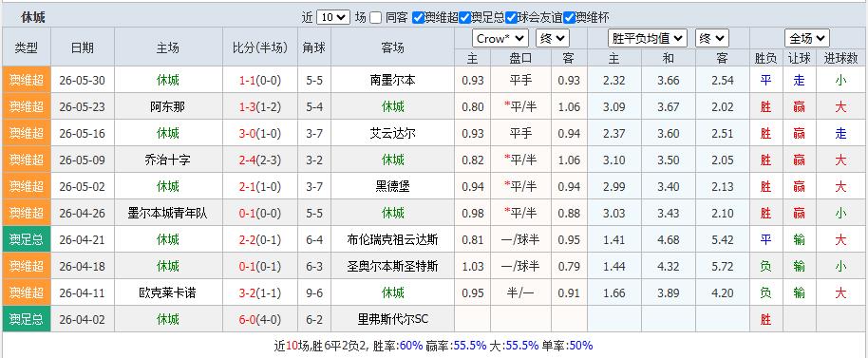Viewport: 868px width, 358px height.
Task: Click the 单率:50% summary statistic
Action: click(567, 346)
